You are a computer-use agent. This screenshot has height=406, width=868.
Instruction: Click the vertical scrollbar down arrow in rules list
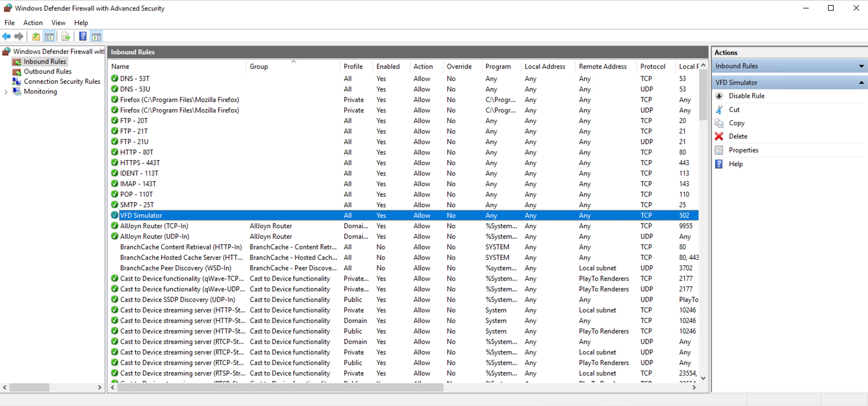click(x=703, y=378)
